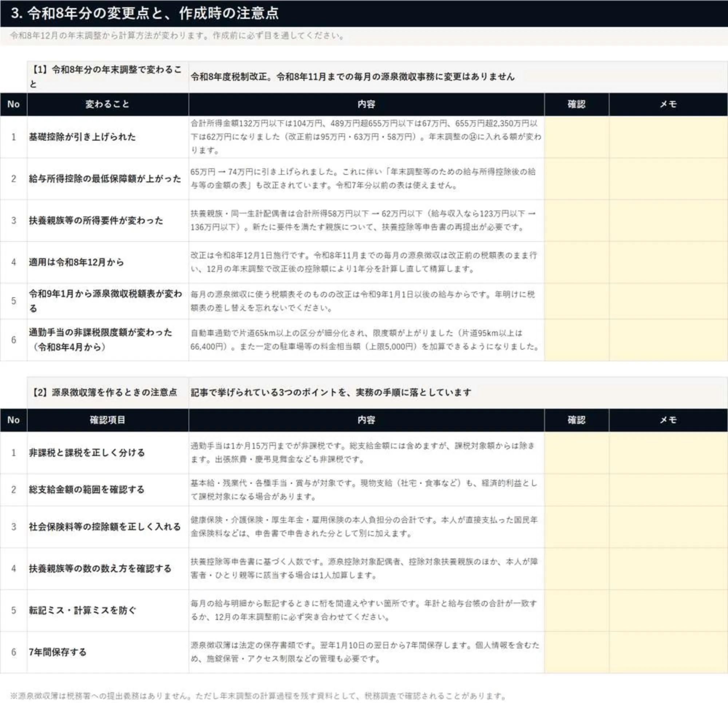This screenshot has height=703, width=728.
Task: Click the 確認 cell for 適用は令和8年12月から row
Action: (x=577, y=263)
